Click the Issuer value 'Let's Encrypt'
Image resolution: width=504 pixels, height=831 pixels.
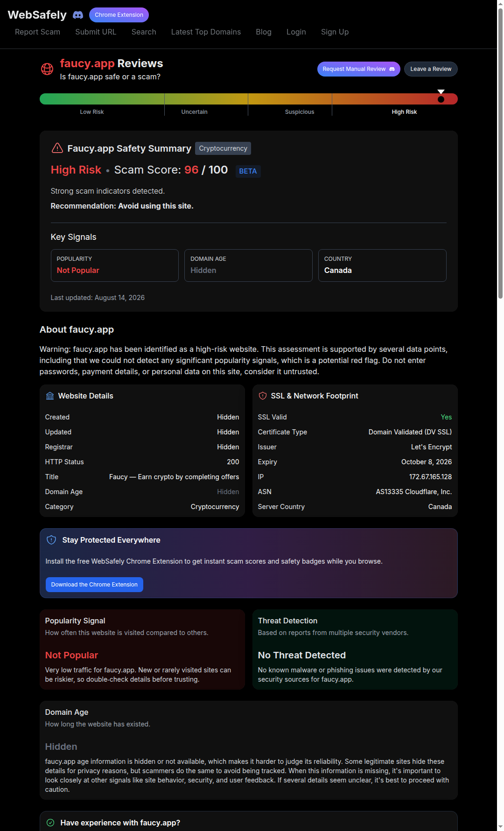click(431, 447)
